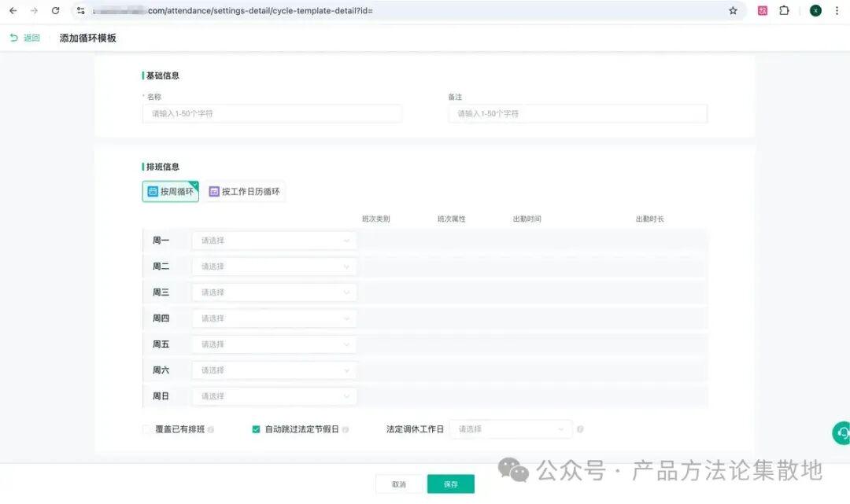Reload the page with refresh icon
The image size is (850, 504).
click(x=55, y=11)
